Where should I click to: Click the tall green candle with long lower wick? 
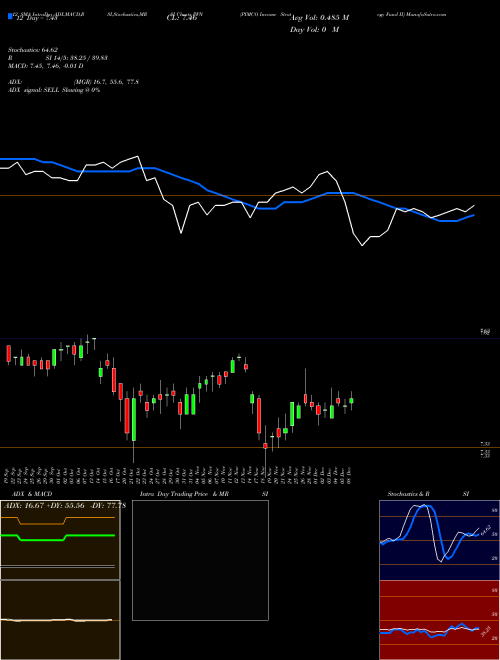pos(134,420)
